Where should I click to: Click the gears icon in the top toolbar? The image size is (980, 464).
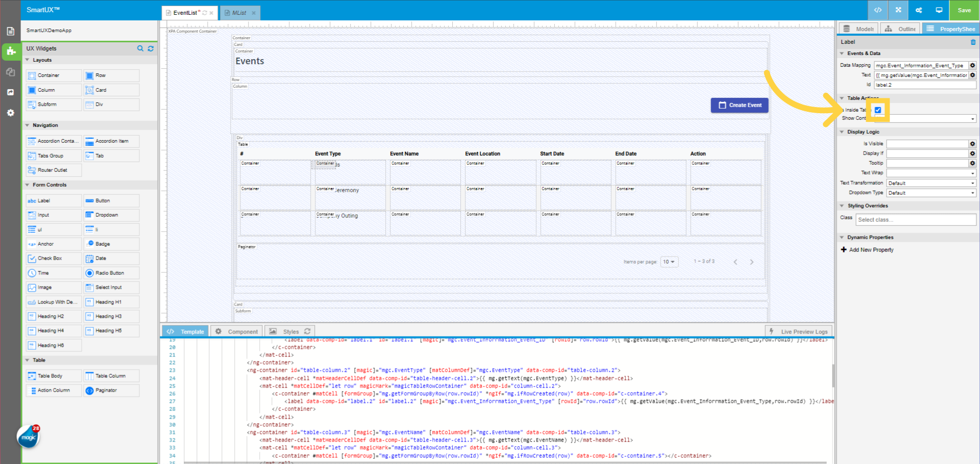click(x=918, y=10)
